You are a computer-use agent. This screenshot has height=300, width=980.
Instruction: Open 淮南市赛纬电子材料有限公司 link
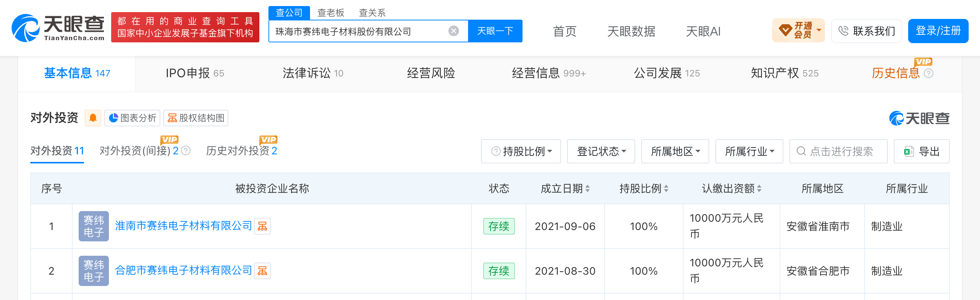183,226
